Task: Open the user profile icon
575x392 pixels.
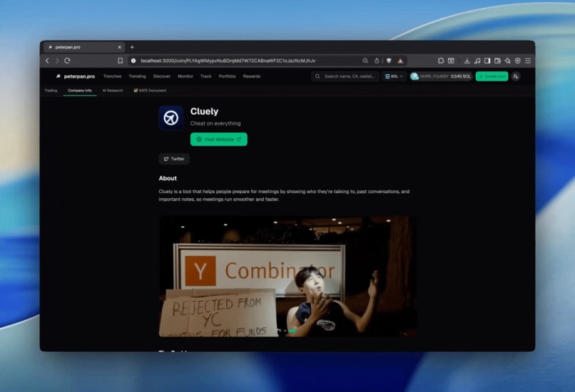Action: click(x=516, y=76)
